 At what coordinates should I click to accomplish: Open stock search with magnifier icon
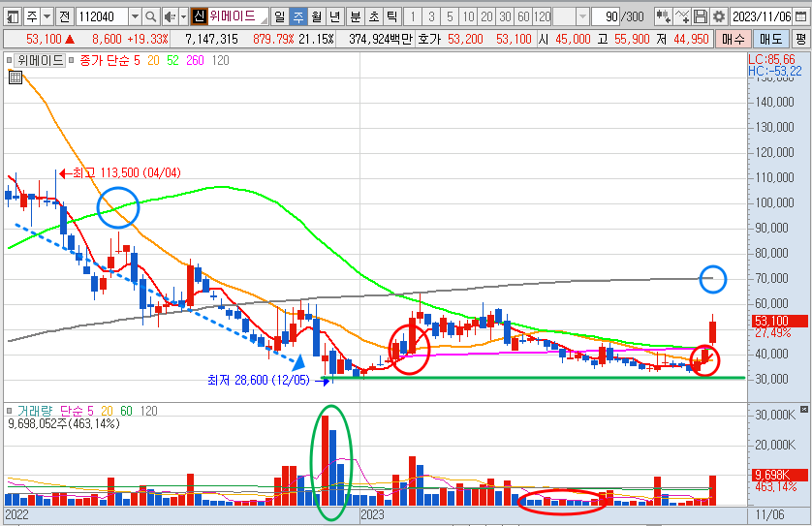point(150,17)
